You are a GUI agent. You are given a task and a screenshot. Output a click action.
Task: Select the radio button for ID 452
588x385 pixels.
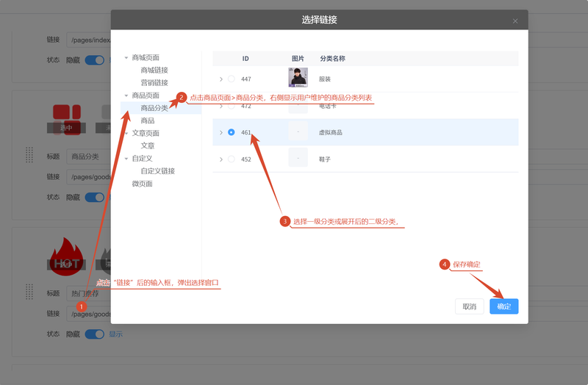(x=232, y=159)
